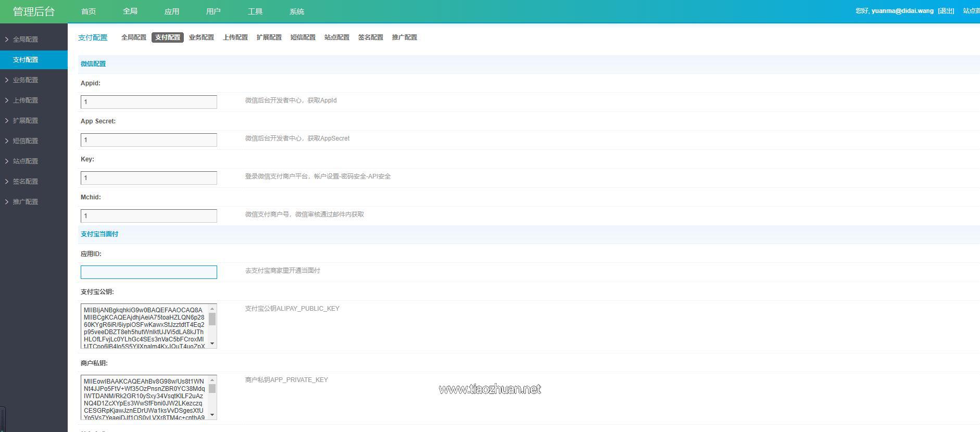Select 站点配置 in the left sidebar
This screenshot has width=980, height=432.
click(x=25, y=161)
